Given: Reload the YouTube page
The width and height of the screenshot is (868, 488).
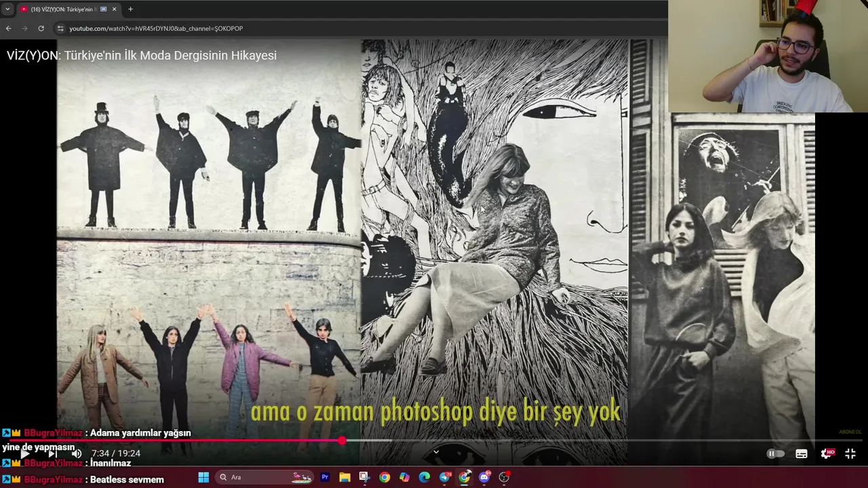Looking at the screenshot, I should pos(41,28).
